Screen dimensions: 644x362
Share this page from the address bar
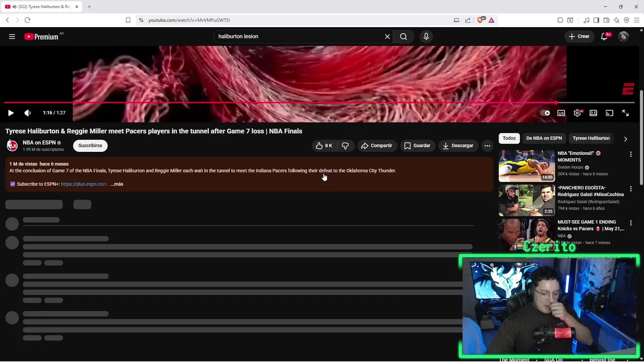[x=468, y=20]
